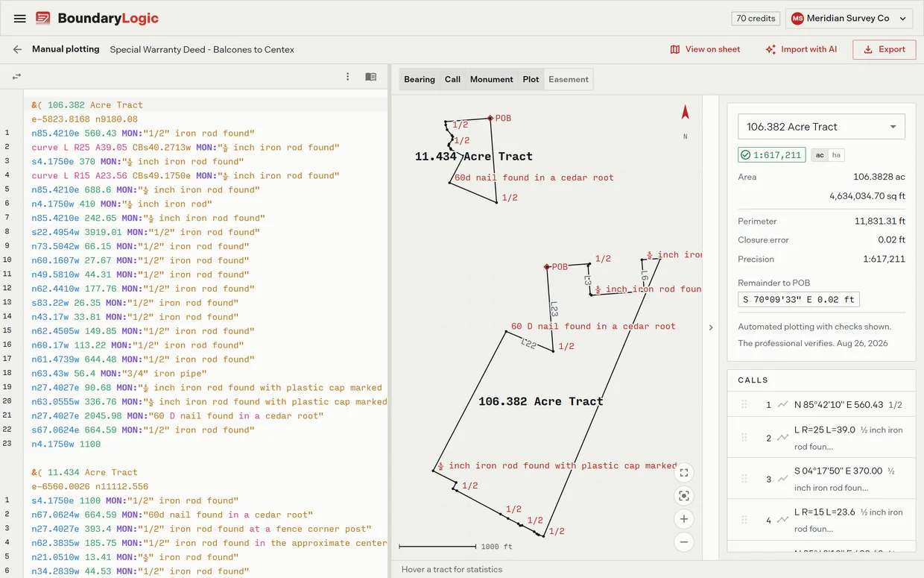Viewport: 924px width, 578px height.
Task: Click the L23 line label on plot
Action: click(553, 309)
